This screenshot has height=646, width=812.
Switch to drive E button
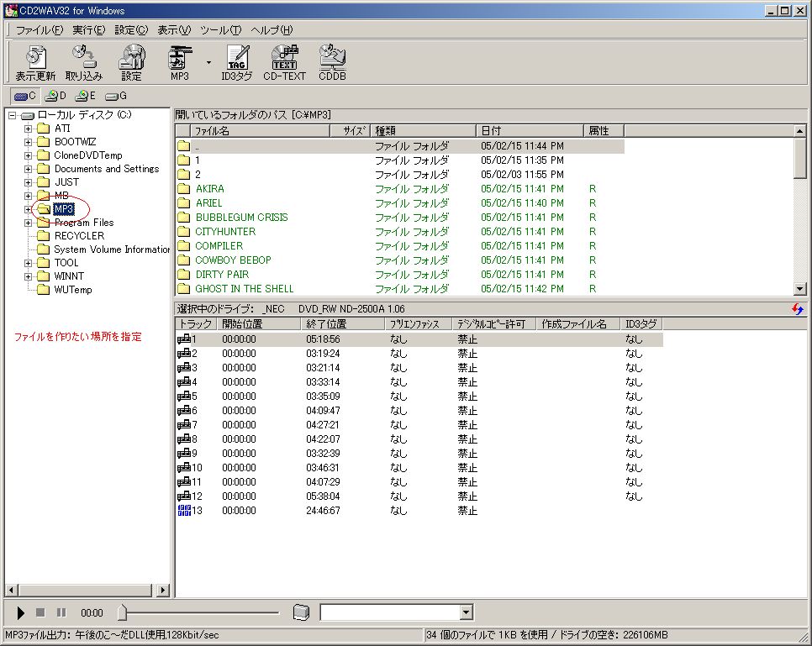tap(86, 96)
